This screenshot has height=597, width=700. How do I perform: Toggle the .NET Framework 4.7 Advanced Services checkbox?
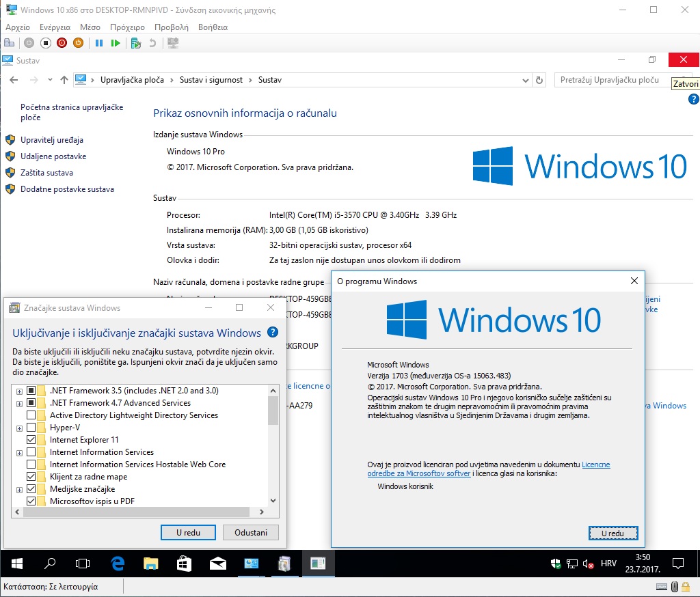pos(31,403)
